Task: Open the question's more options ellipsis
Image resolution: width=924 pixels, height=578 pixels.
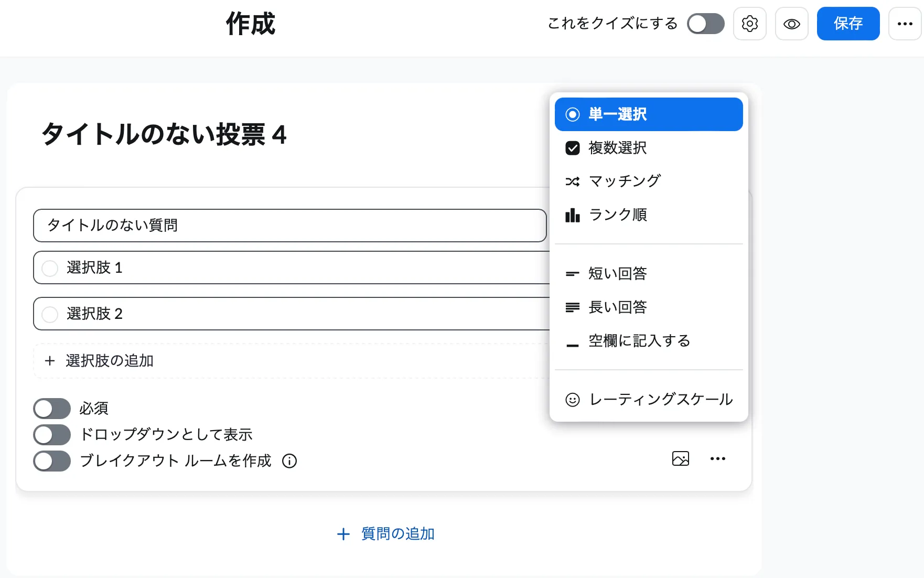Action: [718, 458]
